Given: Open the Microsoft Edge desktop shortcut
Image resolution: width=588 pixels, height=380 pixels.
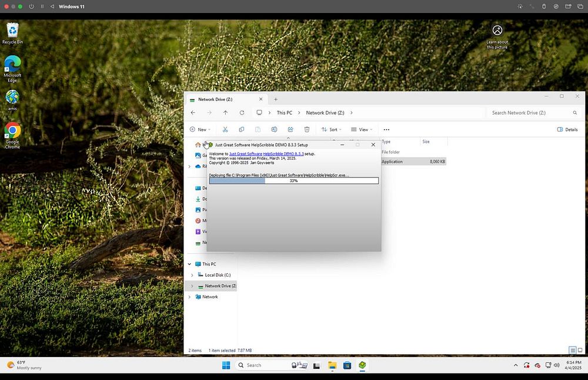Looking at the screenshot, I should point(12,69).
